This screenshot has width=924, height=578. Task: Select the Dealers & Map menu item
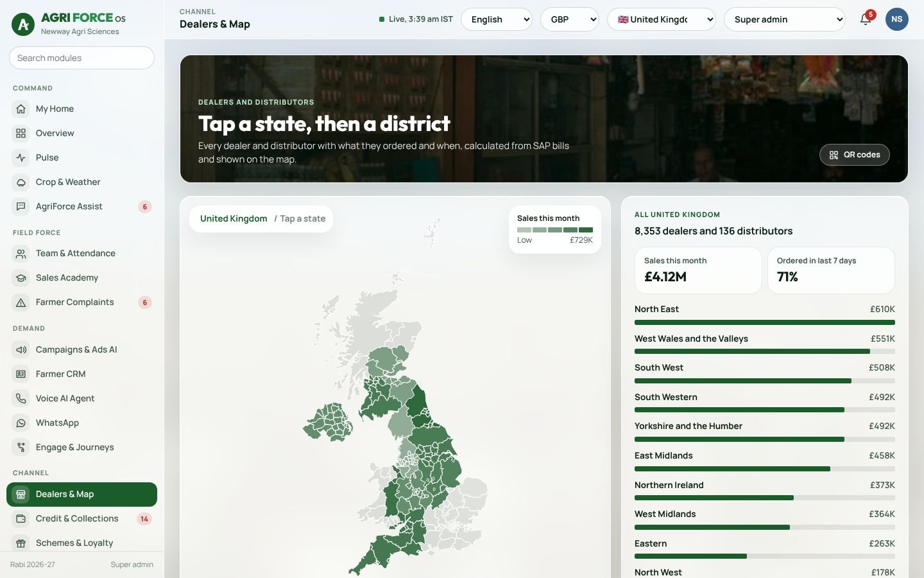81,494
